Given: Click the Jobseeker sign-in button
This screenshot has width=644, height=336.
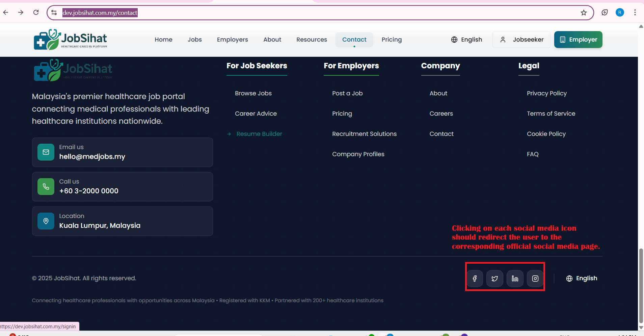Looking at the screenshot, I should coord(521,40).
